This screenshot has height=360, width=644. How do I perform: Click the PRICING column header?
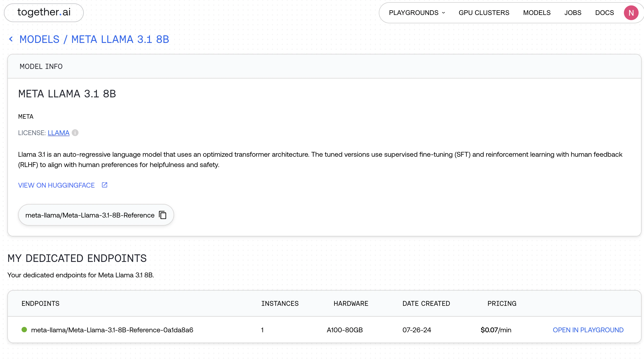point(501,303)
